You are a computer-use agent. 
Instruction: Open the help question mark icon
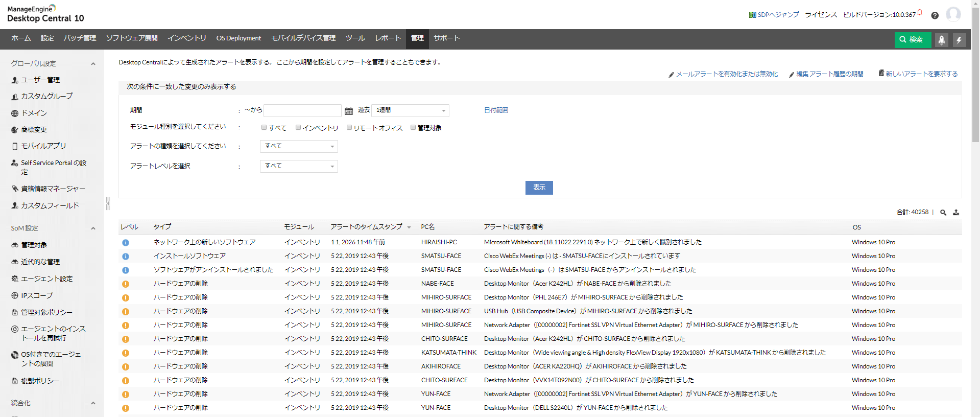coord(935,15)
